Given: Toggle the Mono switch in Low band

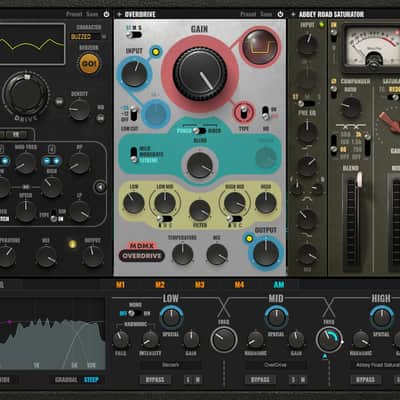Looking at the screenshot, I should point(134,313).
